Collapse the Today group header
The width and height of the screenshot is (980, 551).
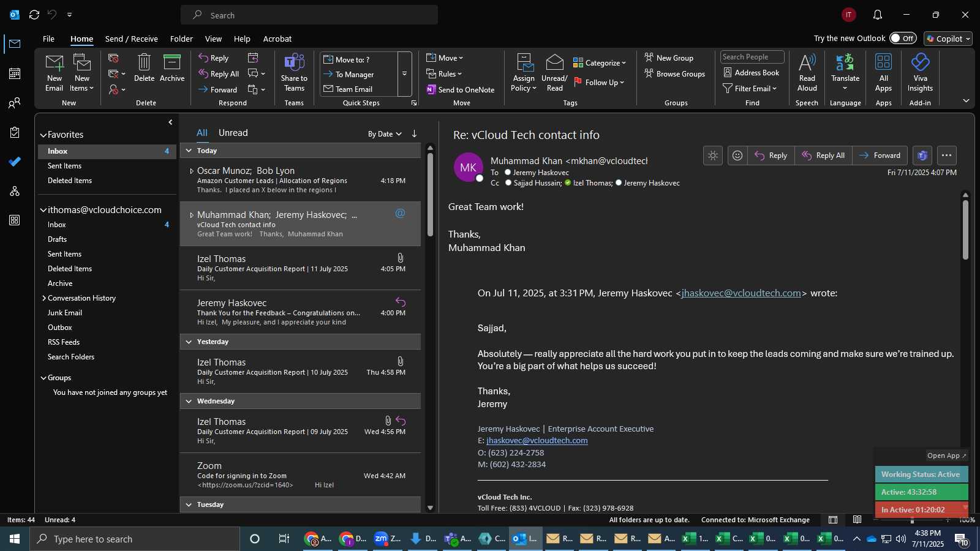189,151
